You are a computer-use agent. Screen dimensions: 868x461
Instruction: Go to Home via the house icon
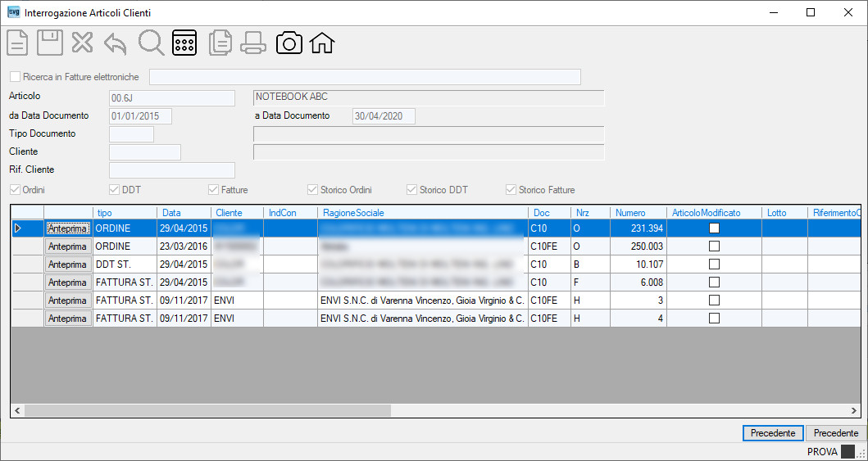click(322, 43)
